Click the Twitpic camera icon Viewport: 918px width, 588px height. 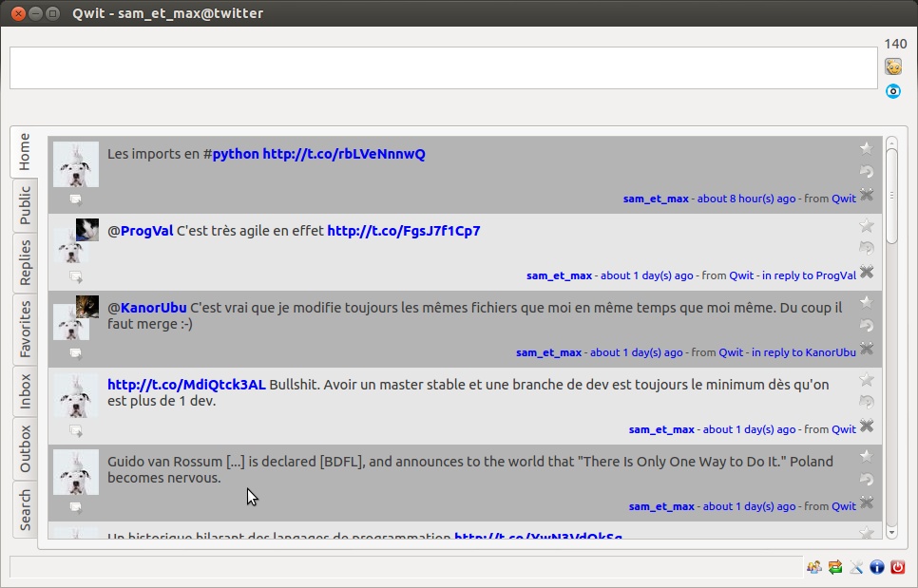coord(893,91)
